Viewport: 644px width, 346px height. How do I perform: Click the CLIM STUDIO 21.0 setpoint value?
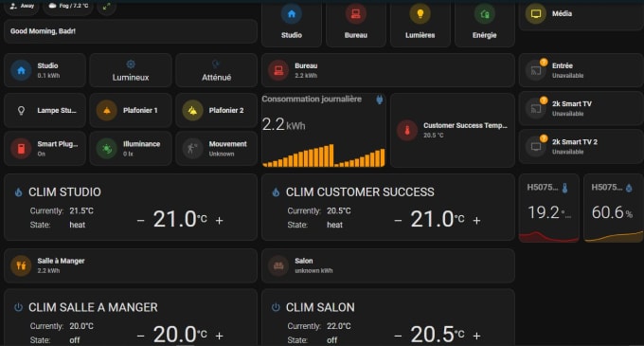(180, 219)
